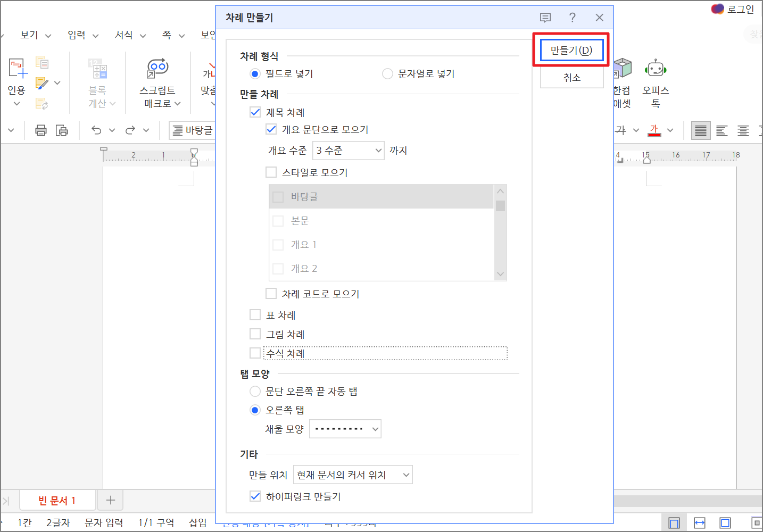Click the 스크립트 매크로 icon
Viewport: 763px width, 532px height.
157,69
